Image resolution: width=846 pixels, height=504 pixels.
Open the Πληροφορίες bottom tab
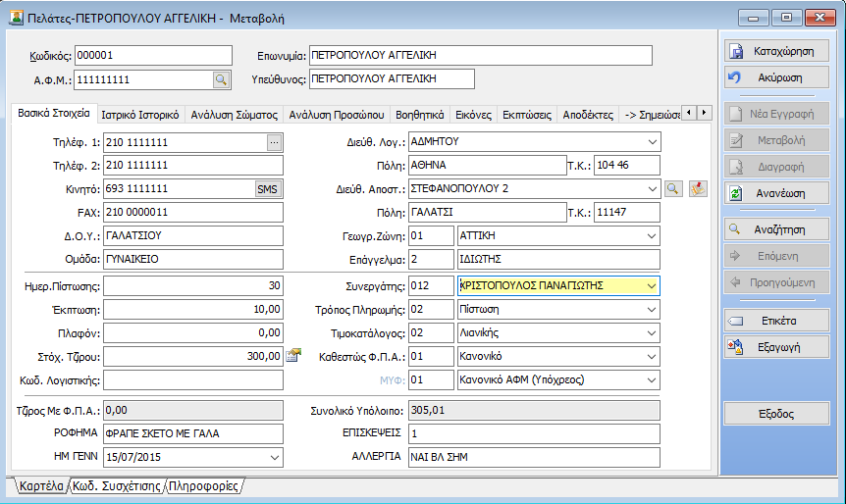(203, 486)
